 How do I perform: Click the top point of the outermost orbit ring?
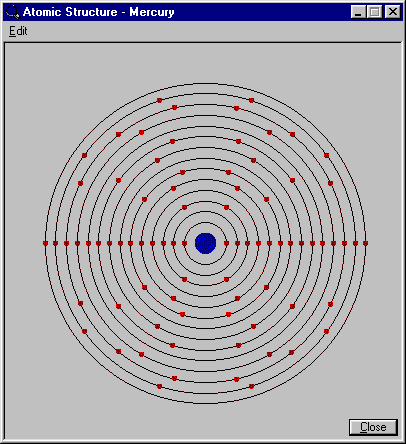tap(206, 83)
